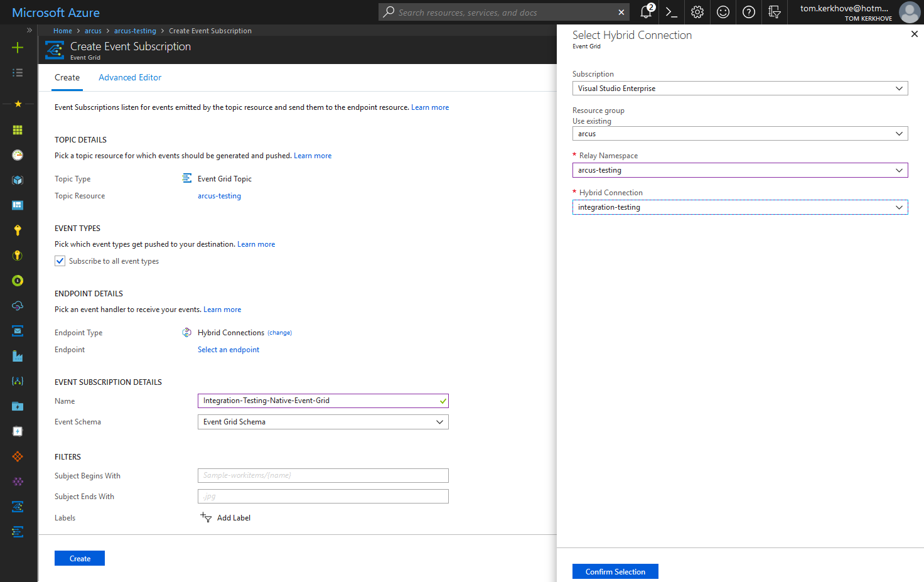Select the Create tab

67,77
